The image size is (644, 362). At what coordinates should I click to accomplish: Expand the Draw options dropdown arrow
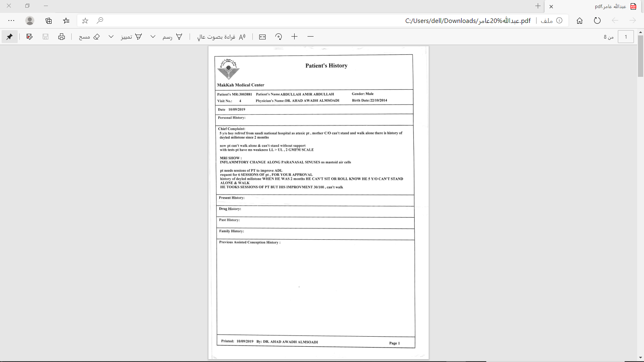(x=153, y=37)
